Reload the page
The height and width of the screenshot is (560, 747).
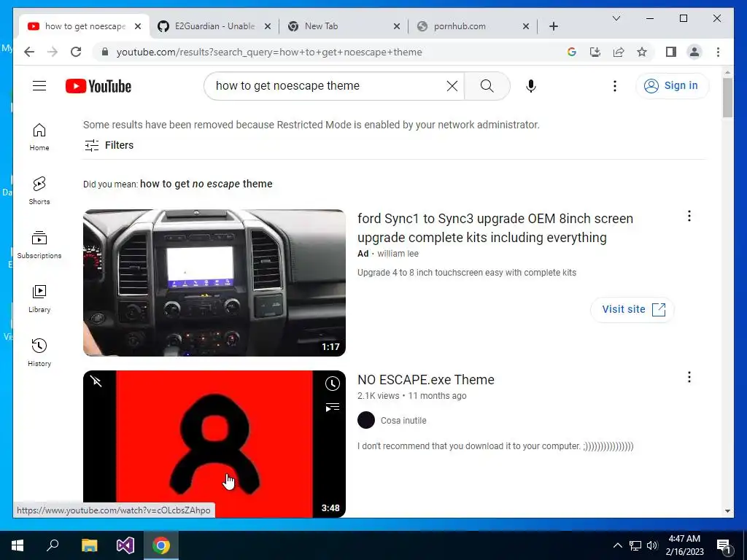(x=76, y=52)
